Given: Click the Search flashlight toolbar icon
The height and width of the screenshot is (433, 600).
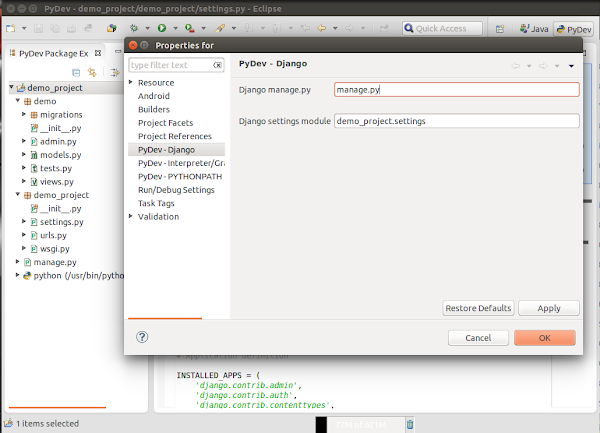Looking at the screenshot, I should click(220, 28).
